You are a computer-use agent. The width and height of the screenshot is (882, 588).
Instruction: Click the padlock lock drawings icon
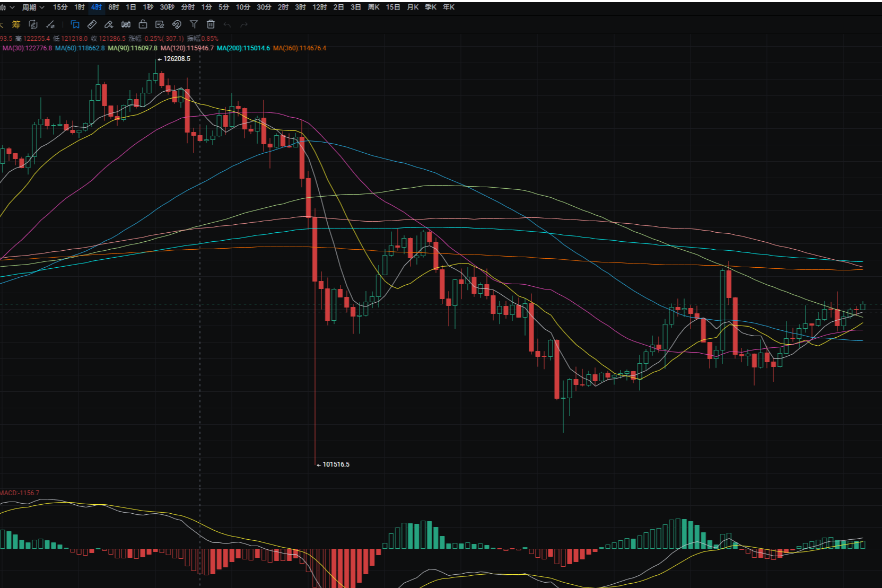tap(143, 24)
